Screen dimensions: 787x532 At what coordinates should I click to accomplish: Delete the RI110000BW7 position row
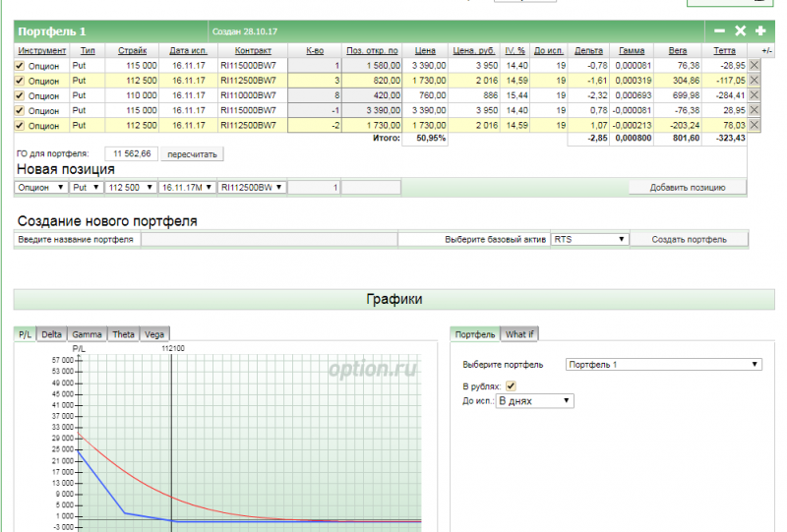pos(755,95)
